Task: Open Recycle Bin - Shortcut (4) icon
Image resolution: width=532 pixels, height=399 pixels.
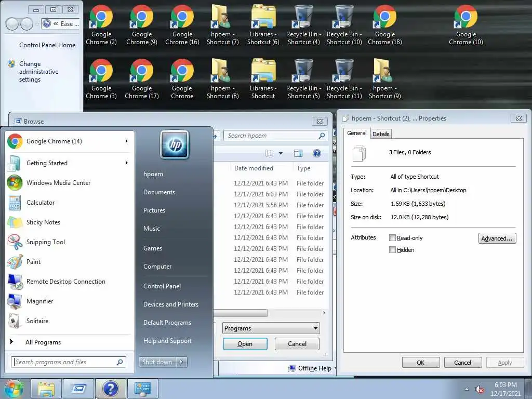Action: 303,25
